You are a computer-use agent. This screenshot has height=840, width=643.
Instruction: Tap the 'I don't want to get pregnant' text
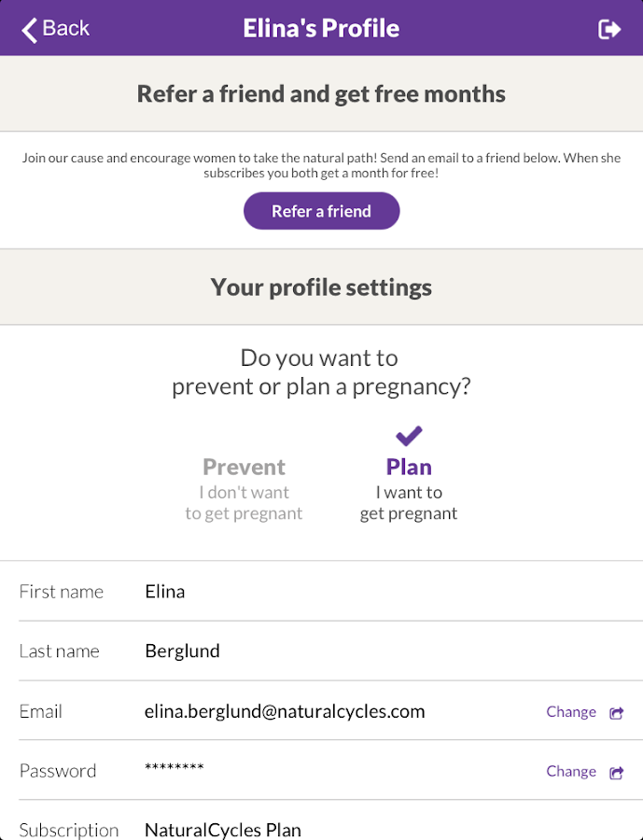pos(244,503)
